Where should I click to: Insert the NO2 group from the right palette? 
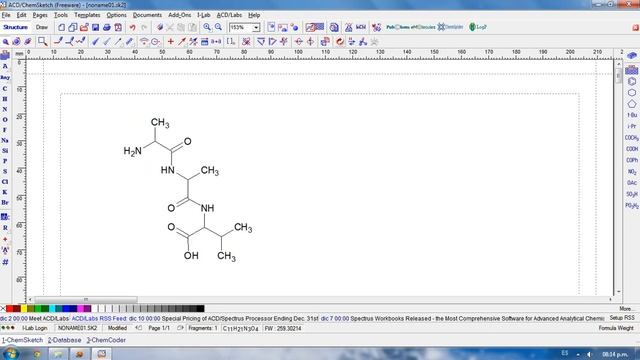coord(632,172)
